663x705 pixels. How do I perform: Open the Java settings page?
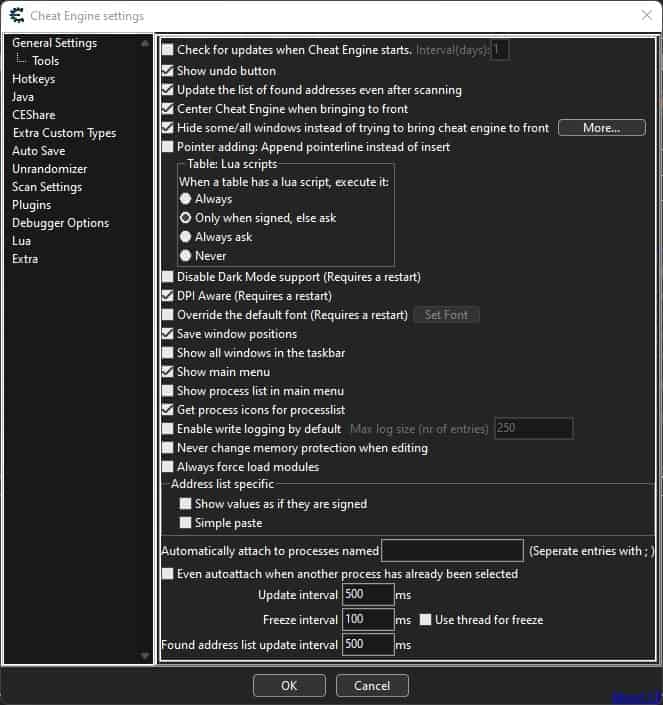(x=23, y=97)
